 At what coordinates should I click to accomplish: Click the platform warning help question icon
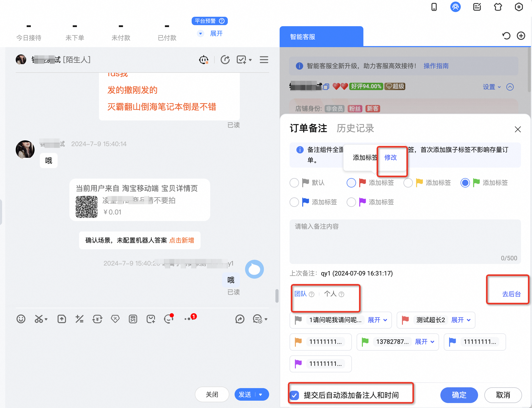coord(222,21)
